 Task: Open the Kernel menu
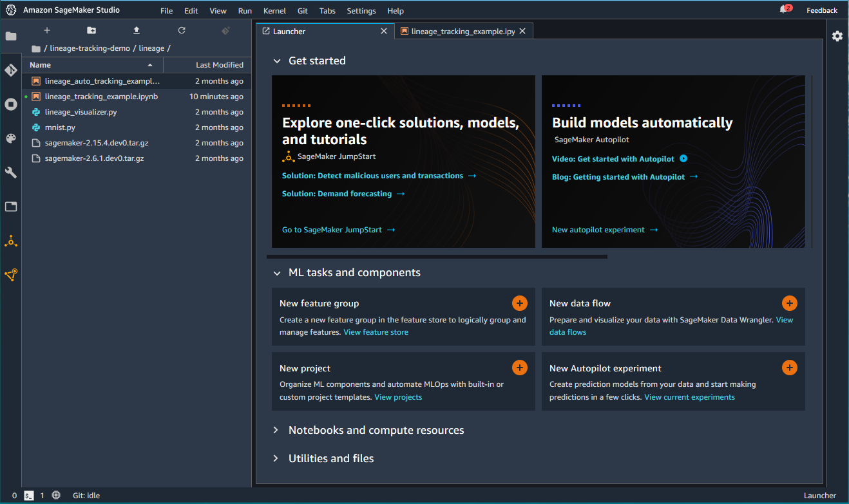274,11
